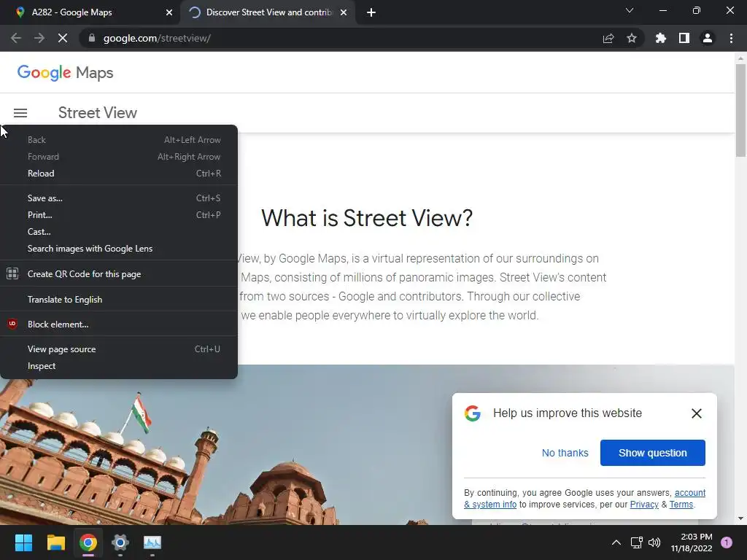Choose Reload from the context menu

[119, 174]
